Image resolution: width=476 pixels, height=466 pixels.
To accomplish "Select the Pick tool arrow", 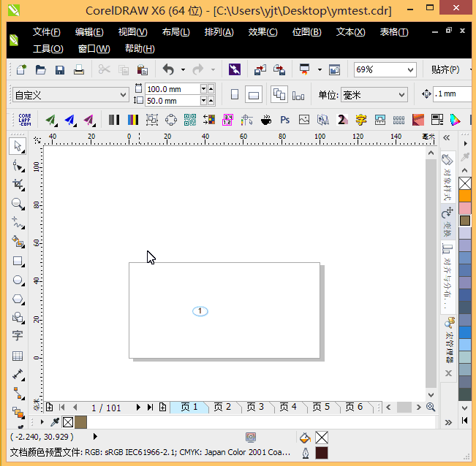I will [x=18, y=146].
